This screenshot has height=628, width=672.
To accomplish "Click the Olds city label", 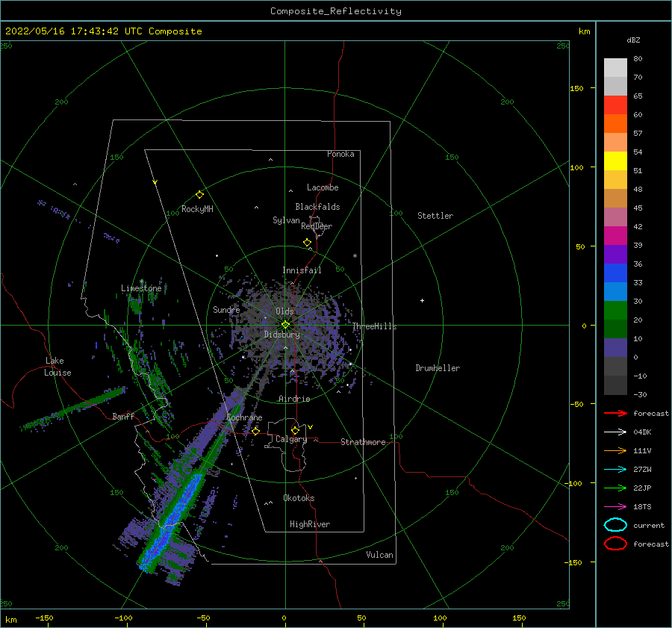I will click(284, 311).
